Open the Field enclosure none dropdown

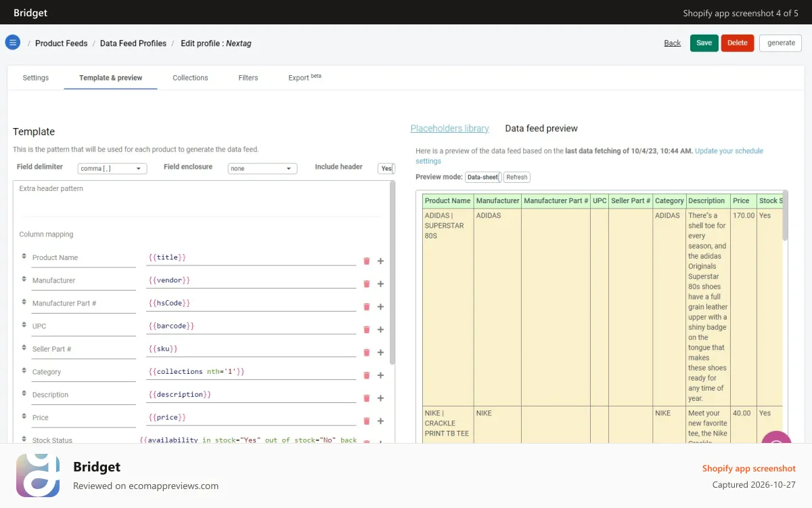pyautogui.click(x=263, y=169)
